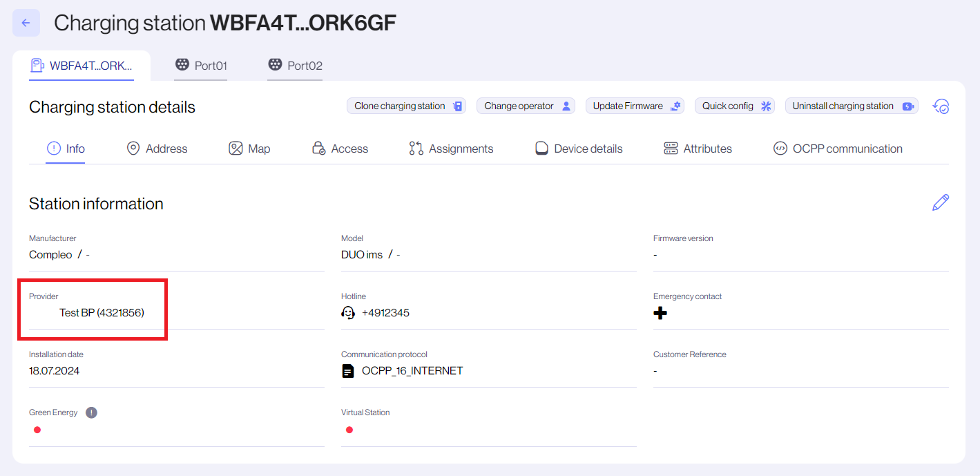Click the refresh sync icon near Uninstall
Viewport: 980px width, 476px height.
pos(941,106)
